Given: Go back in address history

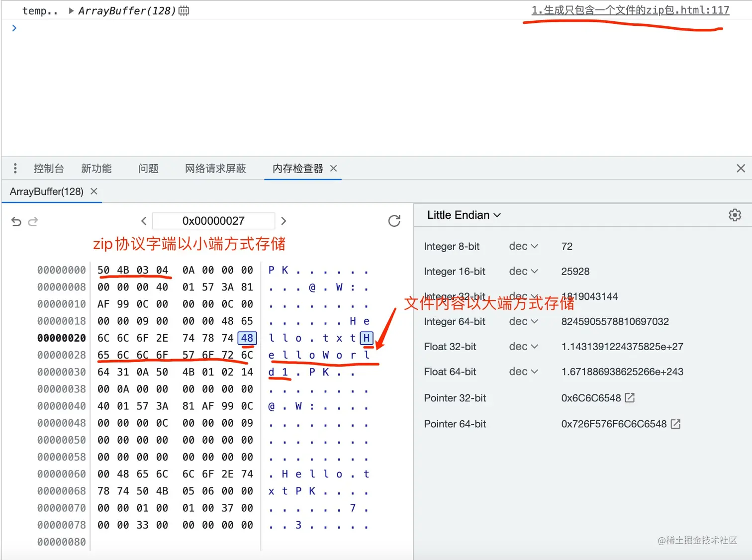Looking at the screenshot, I should pos(16,221).
